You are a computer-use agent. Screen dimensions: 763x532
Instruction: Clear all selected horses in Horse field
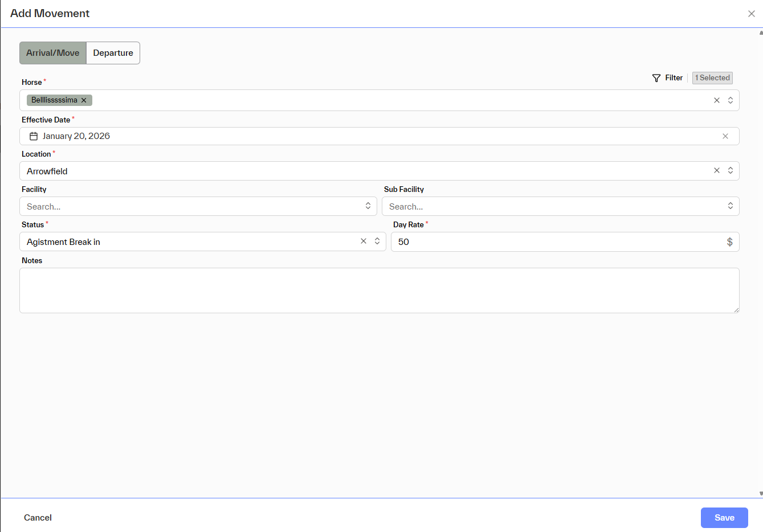(717, 100)
